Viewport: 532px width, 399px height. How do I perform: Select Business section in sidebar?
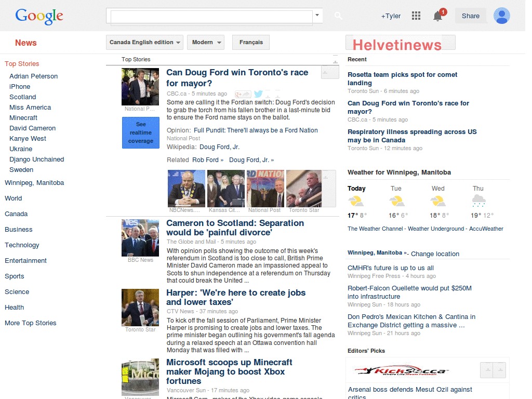click(19, 229)
